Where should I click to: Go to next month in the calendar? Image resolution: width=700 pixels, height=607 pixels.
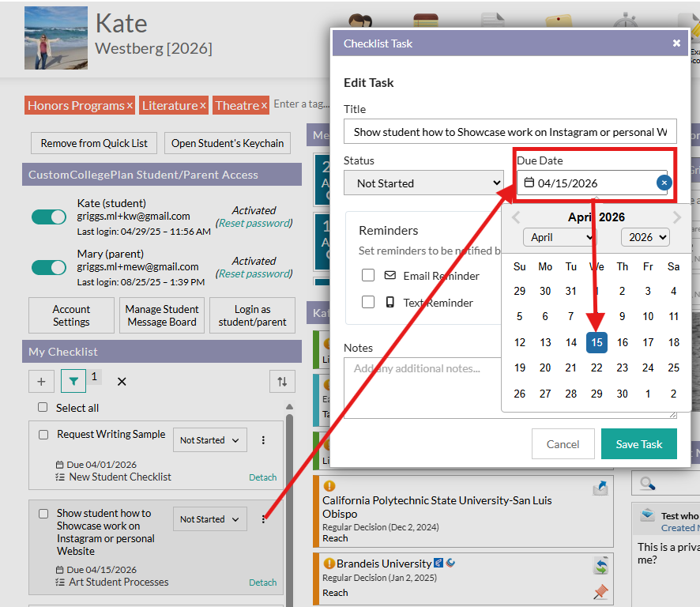(677, 217)
